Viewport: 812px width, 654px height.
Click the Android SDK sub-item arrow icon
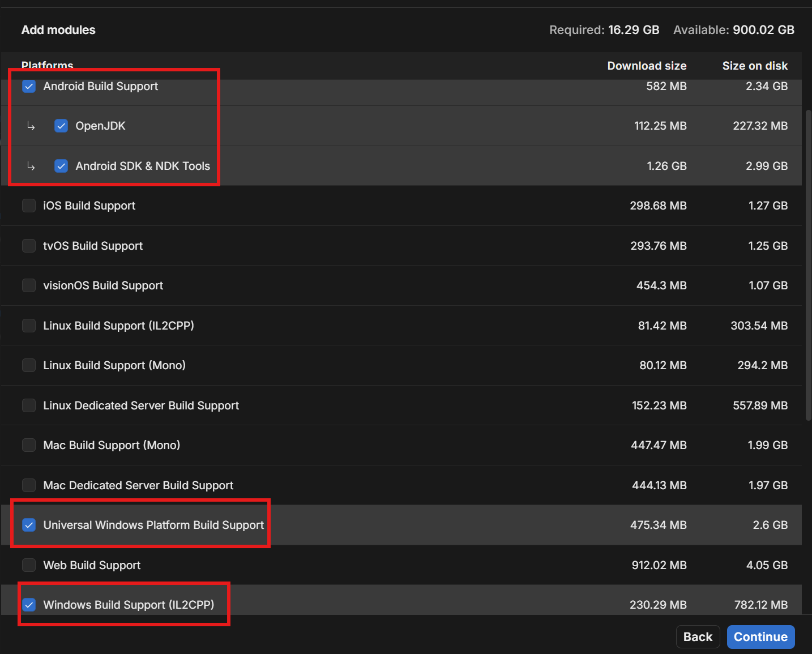point(31,166)
